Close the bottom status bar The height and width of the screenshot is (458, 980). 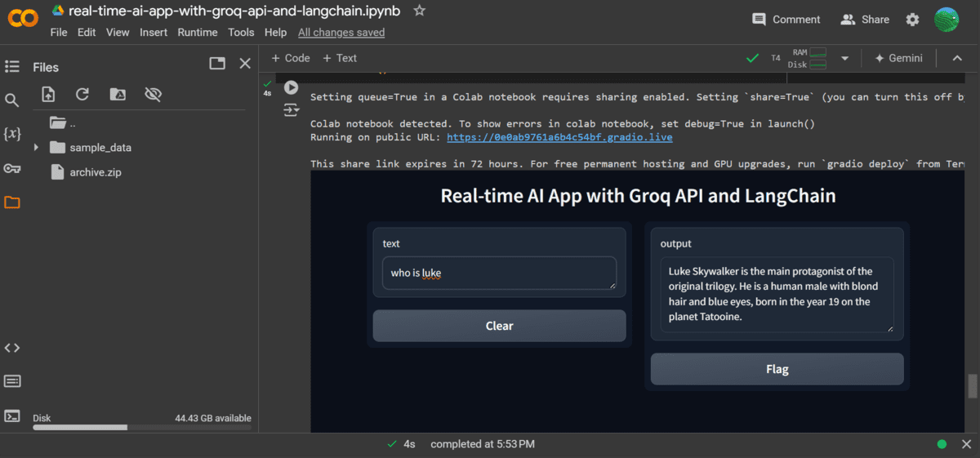(x=966, y=444)
